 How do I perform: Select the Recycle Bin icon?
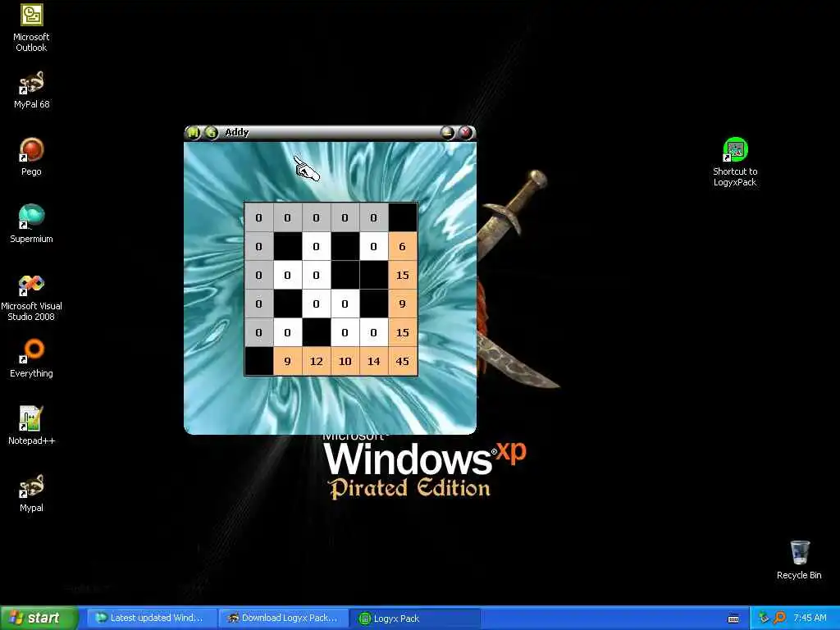tap(799, 559)
